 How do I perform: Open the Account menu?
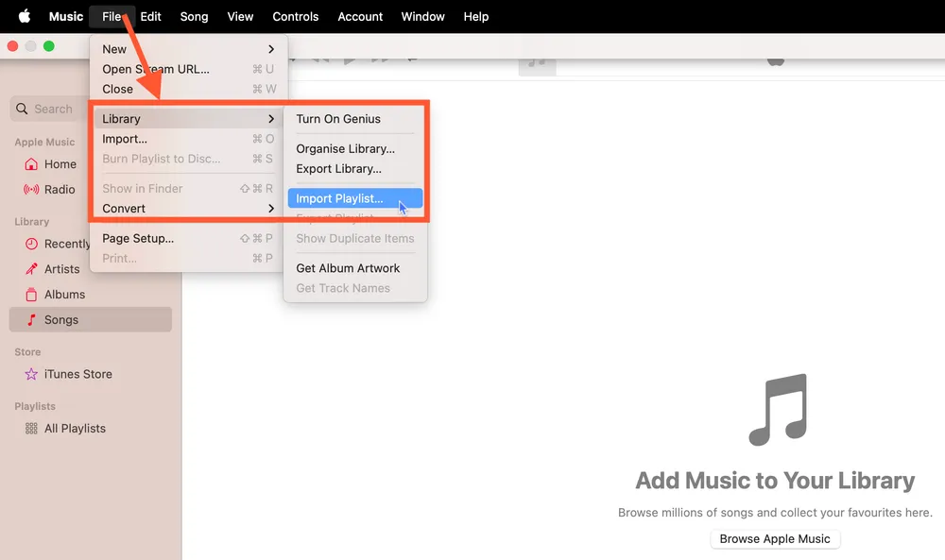coord(359,16)
